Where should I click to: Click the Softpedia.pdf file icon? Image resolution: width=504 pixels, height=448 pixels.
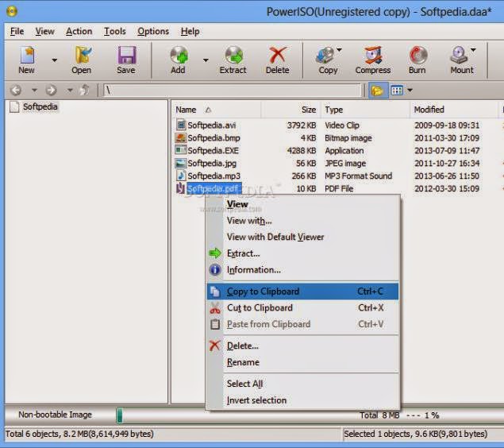point(180,188)
